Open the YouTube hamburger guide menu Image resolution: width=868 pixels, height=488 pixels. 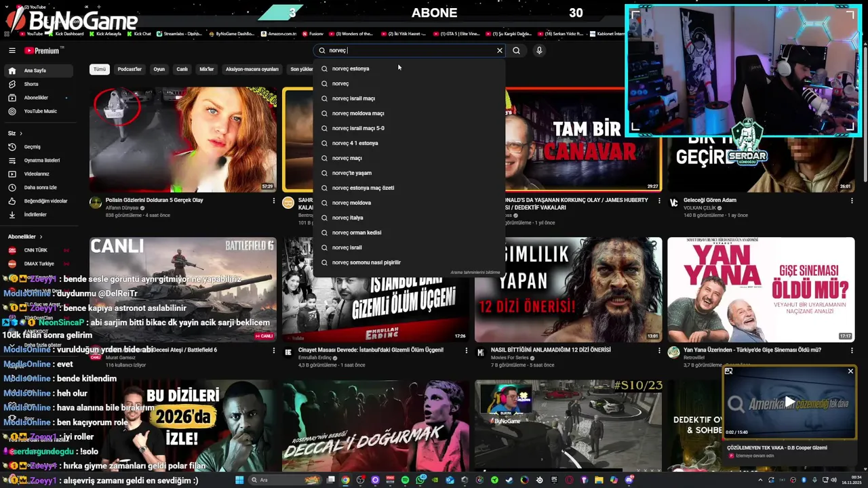pos(12,50)
